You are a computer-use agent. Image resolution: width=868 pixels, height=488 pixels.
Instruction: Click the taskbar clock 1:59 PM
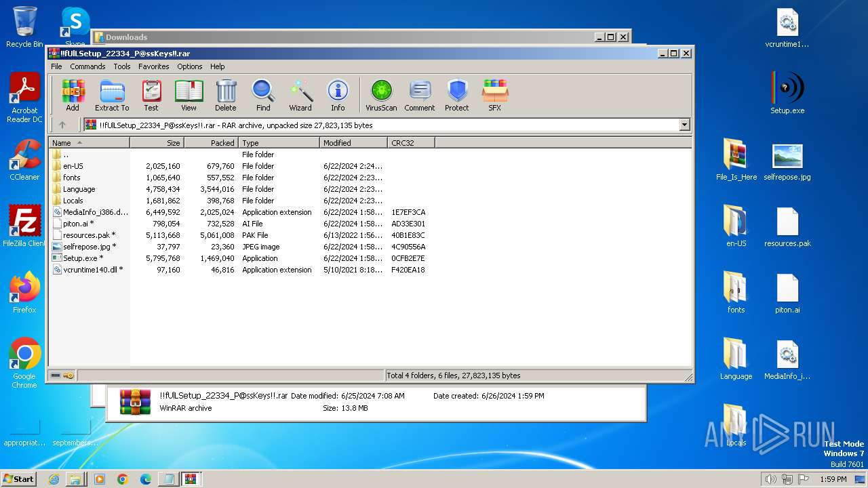(x=833, y=479)
